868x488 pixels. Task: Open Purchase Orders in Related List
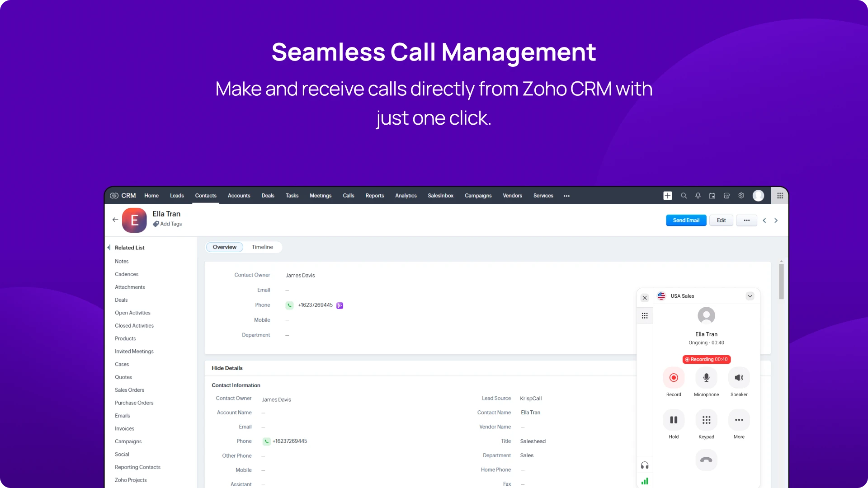click(x=134, y=403)
